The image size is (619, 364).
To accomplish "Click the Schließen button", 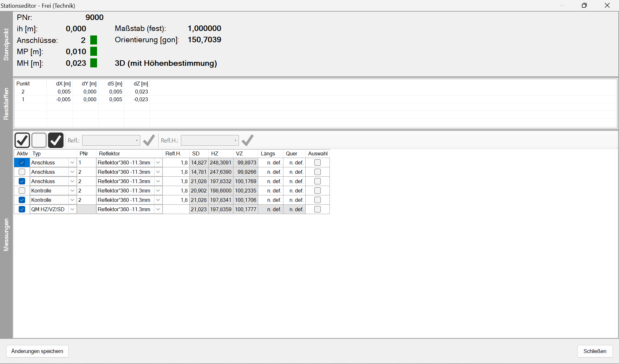I will [594, 351].
